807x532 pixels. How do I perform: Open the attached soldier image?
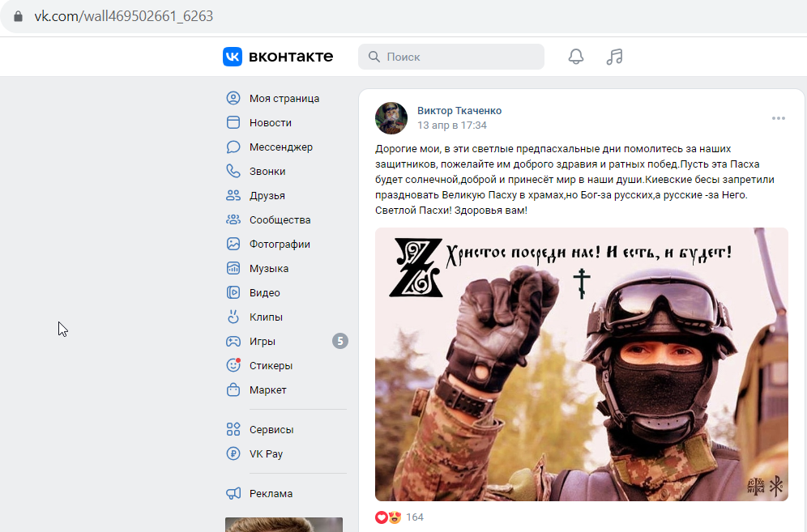click(582, 364)
